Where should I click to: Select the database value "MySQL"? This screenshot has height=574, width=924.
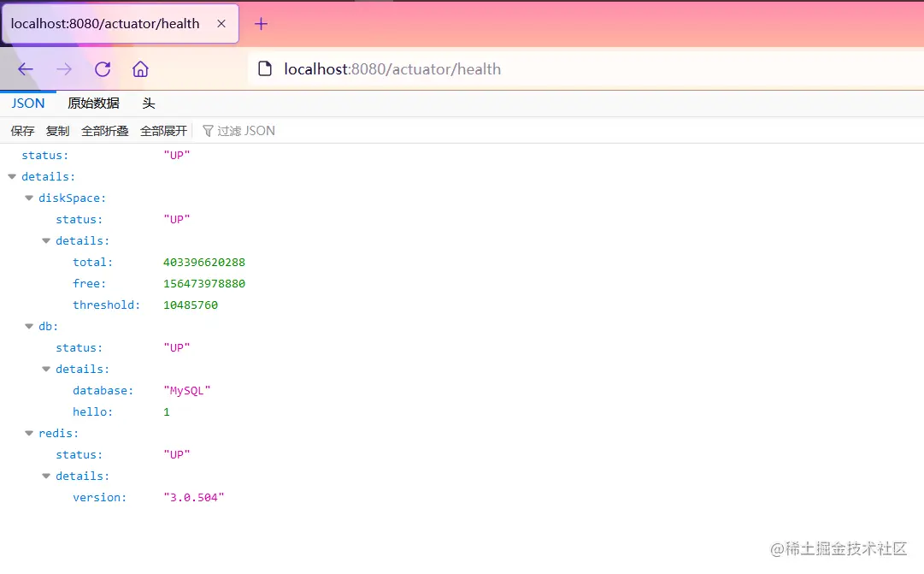187,391
